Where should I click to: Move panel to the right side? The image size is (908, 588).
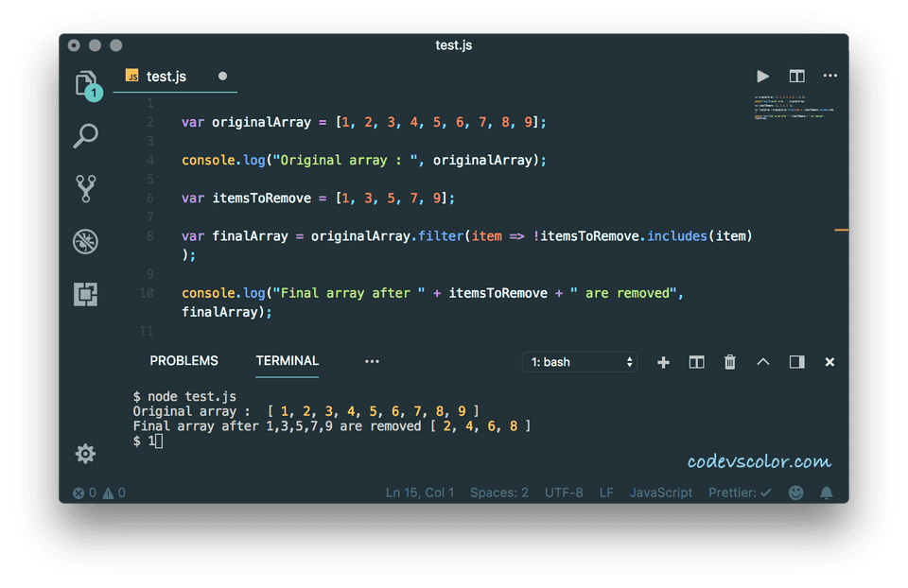tap(796, 362)
